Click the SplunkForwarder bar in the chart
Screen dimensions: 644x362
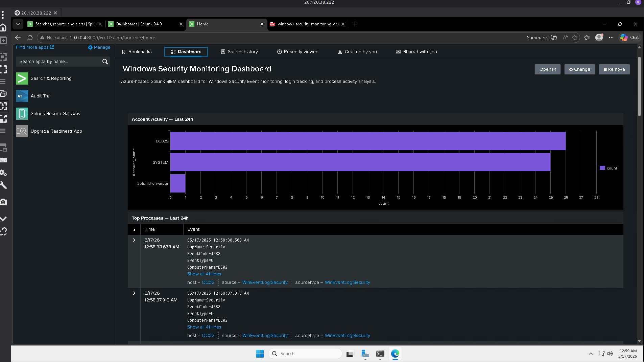coord(178,183)
